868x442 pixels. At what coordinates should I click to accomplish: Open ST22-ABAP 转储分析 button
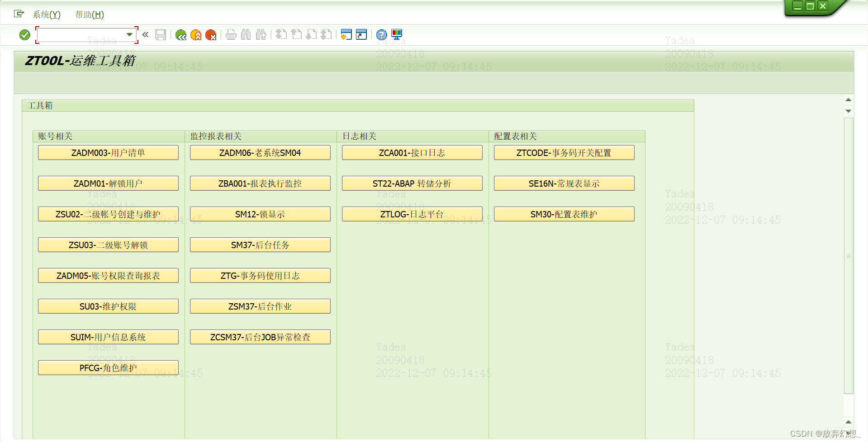click(x=412, y=183)
